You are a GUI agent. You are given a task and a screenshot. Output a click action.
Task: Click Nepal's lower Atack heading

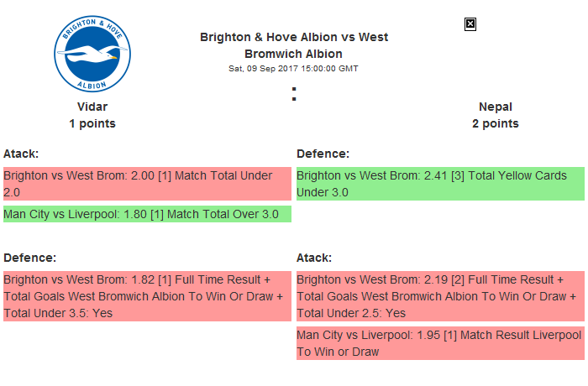pos(314,258)
